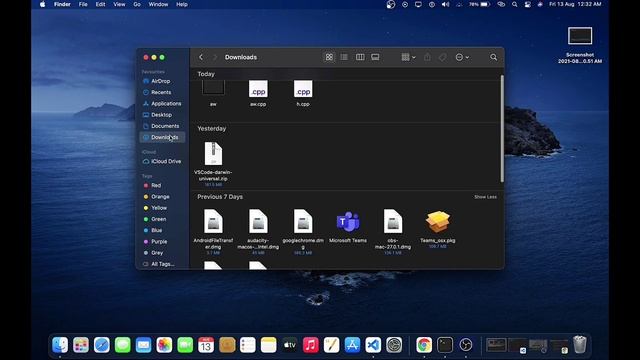This screenshot has height=360, width=640.
Task: Open Control Center in menu bar
Action: (528, 4)
